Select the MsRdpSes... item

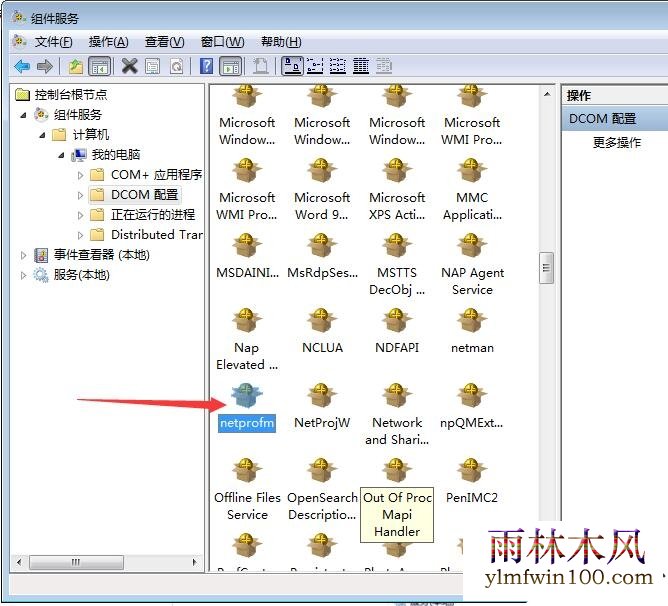[322, 257]
